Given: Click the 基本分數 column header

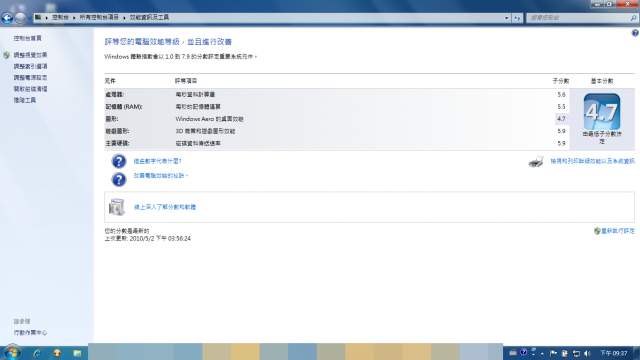Looking at the screenshot, I should pos(602,81).
